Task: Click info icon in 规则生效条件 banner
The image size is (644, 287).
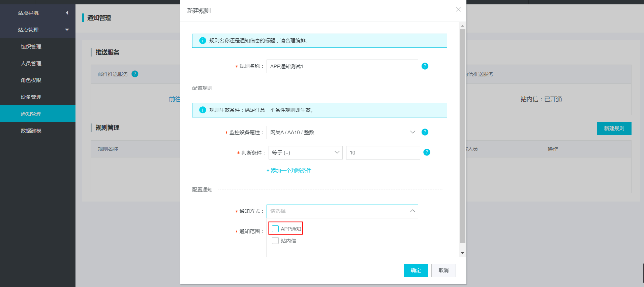Action: (x=203, y=110)
